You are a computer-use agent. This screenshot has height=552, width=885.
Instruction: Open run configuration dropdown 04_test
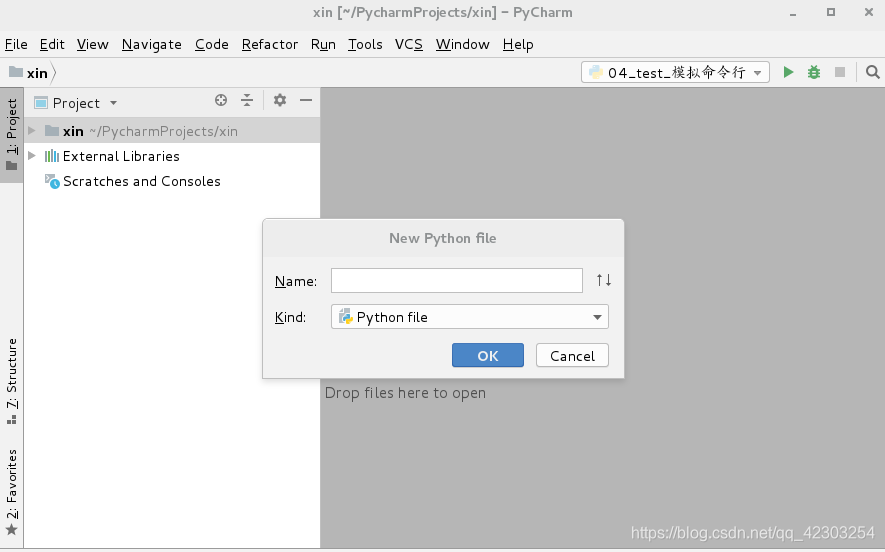point(675,72)
